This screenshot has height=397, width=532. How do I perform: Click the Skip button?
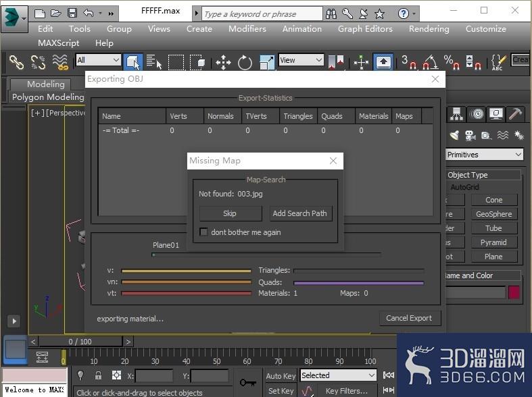tap(231, 213)
